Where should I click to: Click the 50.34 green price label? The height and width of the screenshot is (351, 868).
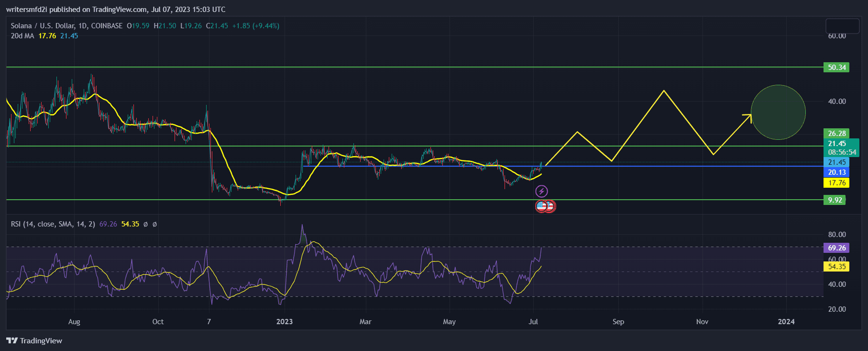(x=836, y=68)
